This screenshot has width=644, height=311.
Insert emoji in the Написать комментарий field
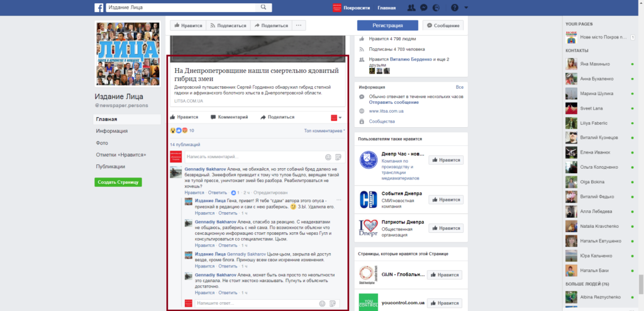(328, 156)
